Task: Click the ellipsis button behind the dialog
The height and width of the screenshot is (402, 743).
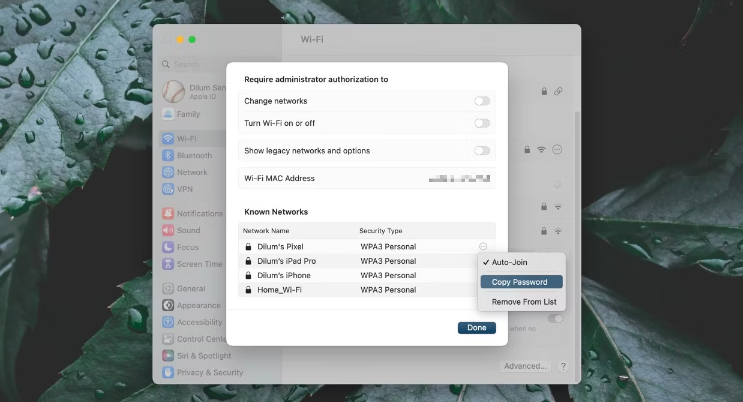Action: pos(557,150)
